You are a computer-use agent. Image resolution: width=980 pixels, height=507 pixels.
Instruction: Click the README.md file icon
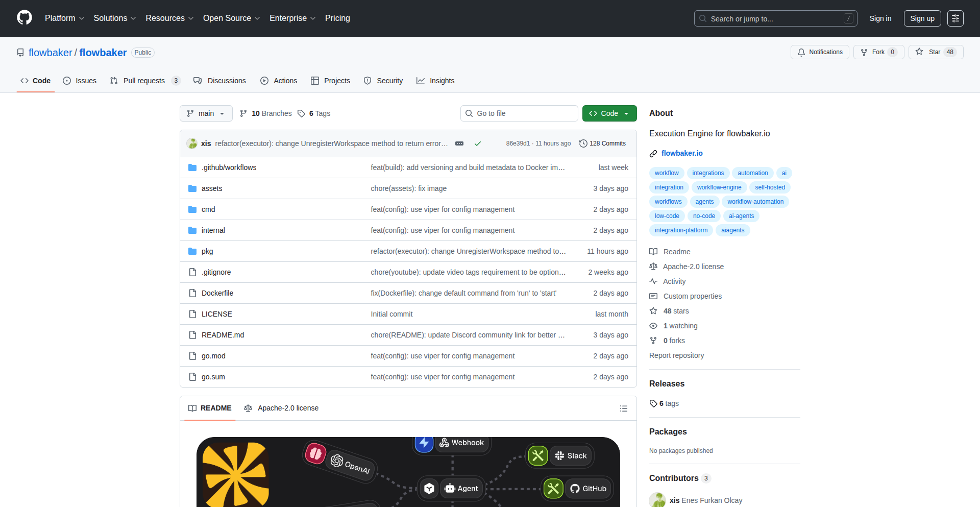pos(192,335)
